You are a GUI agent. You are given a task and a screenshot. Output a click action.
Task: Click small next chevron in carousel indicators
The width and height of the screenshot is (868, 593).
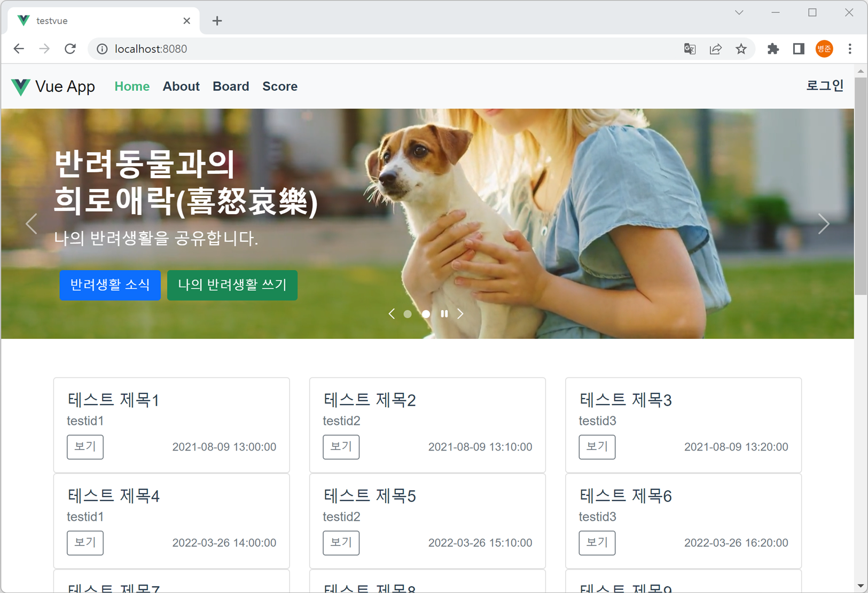pos(460,314)
